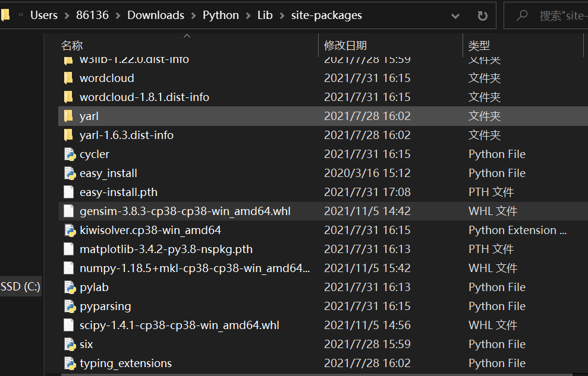The height and width of the screenshot is (376, 588).
Task: Click the pylab Python file icon
Action: 70,287
